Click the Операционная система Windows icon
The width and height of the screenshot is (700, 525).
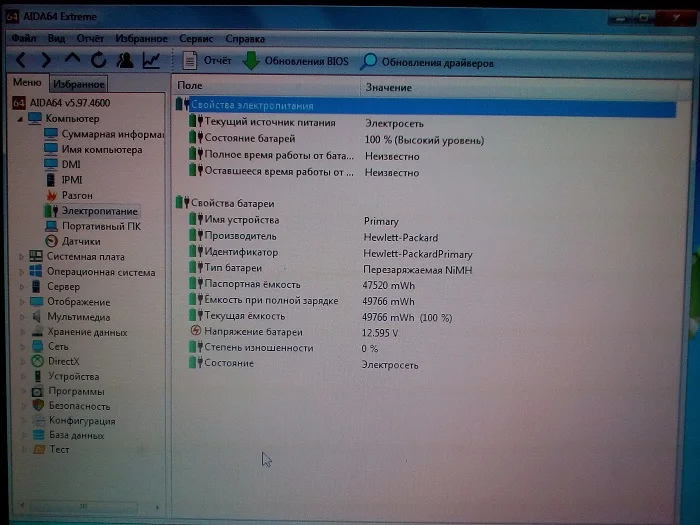[36, 271]
